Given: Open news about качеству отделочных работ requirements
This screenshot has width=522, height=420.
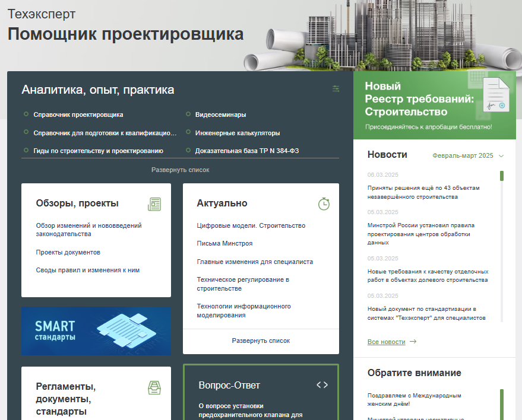Looking at the screenshot, I should (428, 276).
